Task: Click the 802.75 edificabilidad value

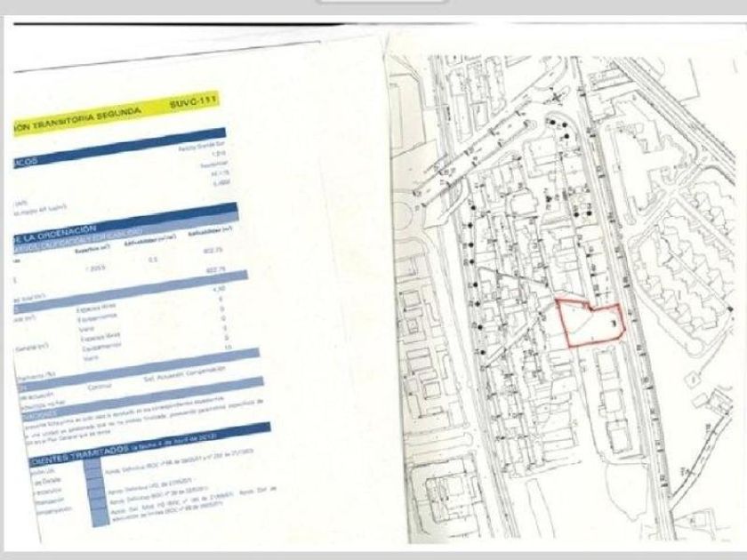Action: tap(213, 251)
